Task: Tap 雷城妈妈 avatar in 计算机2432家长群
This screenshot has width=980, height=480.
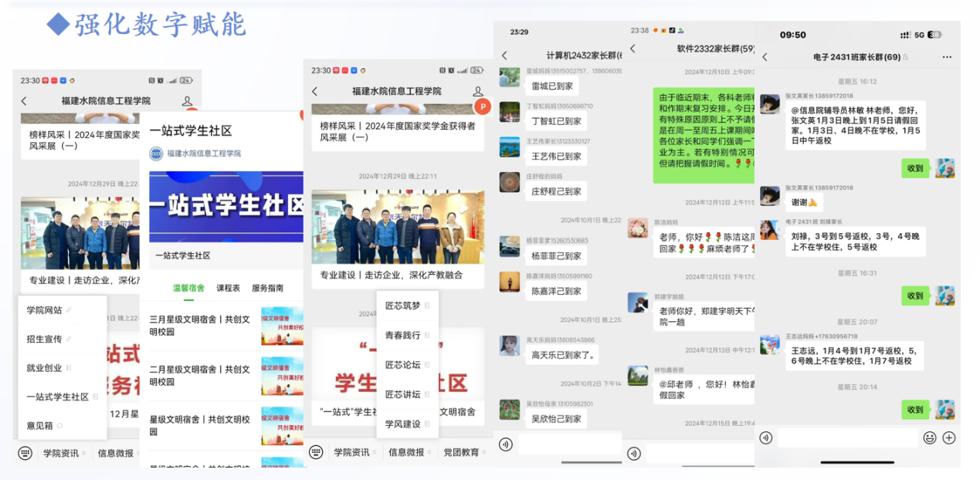Action: click(x=510, y=77)
